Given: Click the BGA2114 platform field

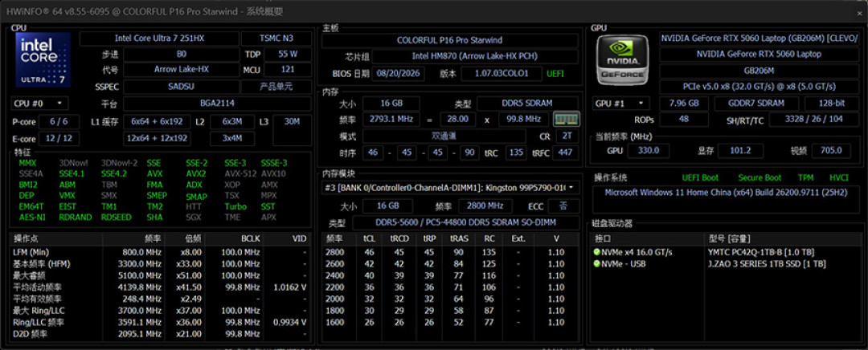Looking at the screenshot, I should click(x=216, y=103).
